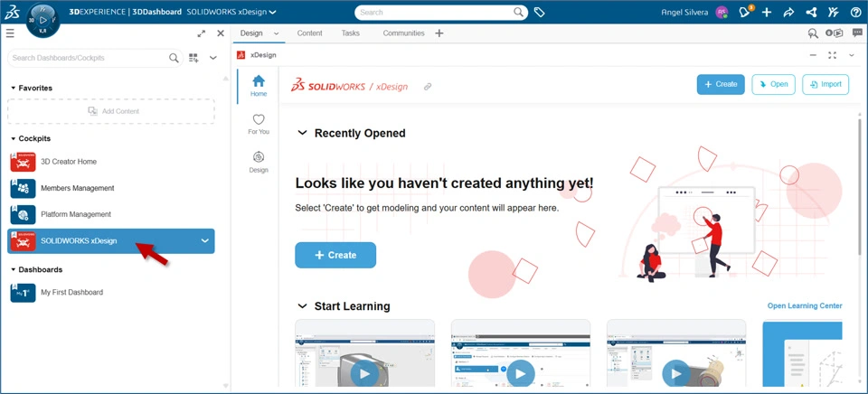The height and width of the screenshot is (394, 868).
Task: Open the tools icon beside help
Action: pos(833,12)
